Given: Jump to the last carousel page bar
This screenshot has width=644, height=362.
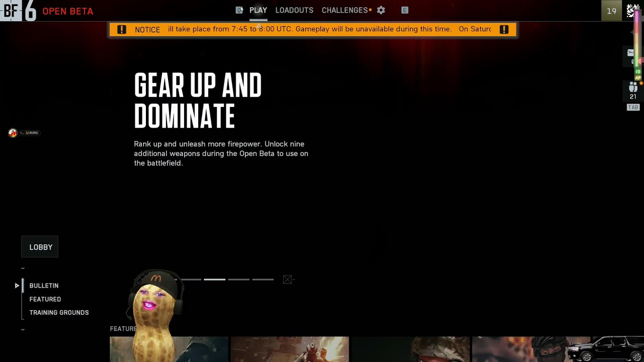Looking at the screenshot, I should point(263,280).
